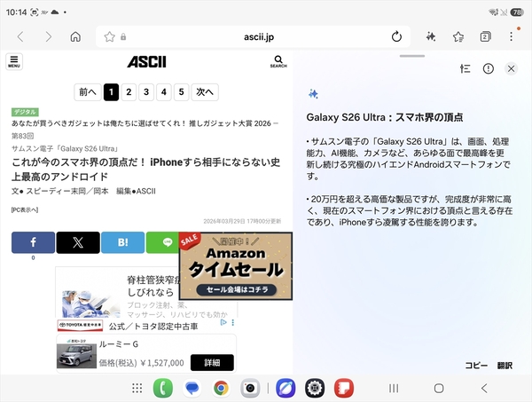Go forward in browser navigation
The height and width of the screenshot is (402, 532).
(x=48, y=36)
